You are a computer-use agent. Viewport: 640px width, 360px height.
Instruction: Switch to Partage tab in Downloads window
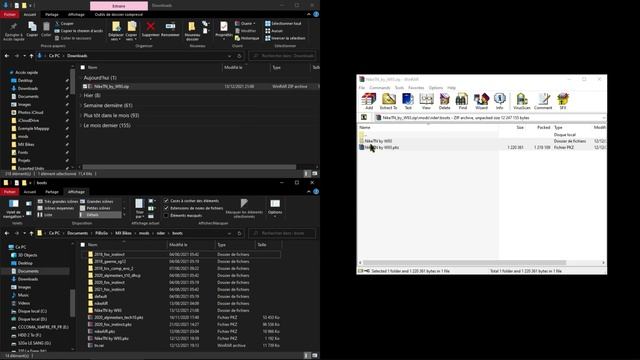click(52, 14)
